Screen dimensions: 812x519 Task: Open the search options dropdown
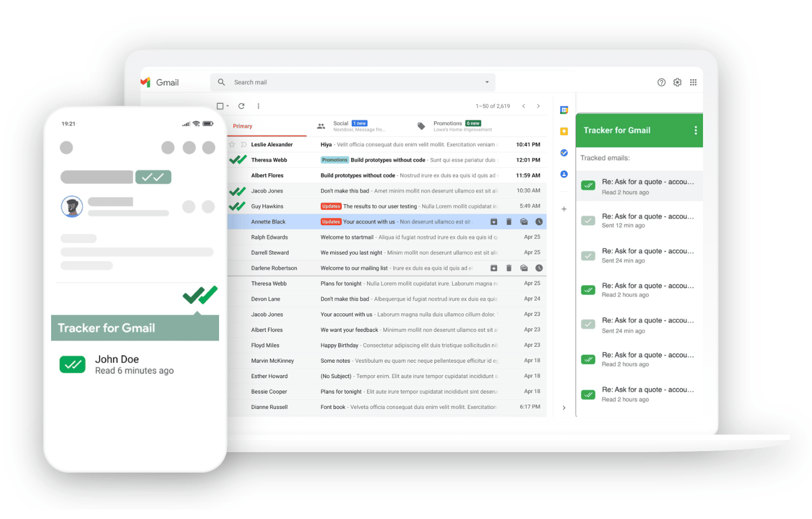487,82
